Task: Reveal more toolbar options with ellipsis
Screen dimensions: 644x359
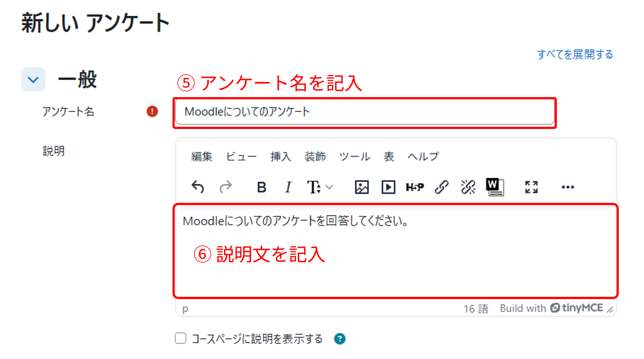Action: (568, 187)
